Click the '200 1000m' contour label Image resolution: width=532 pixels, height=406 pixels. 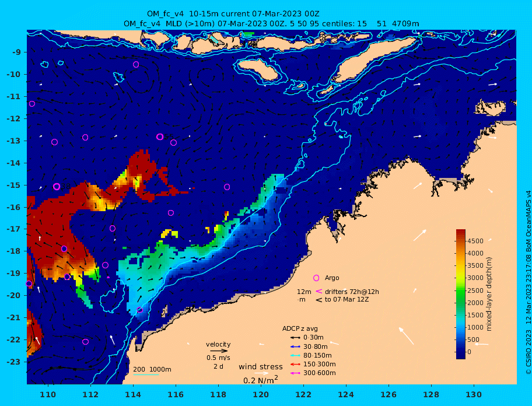pos(152,369)
